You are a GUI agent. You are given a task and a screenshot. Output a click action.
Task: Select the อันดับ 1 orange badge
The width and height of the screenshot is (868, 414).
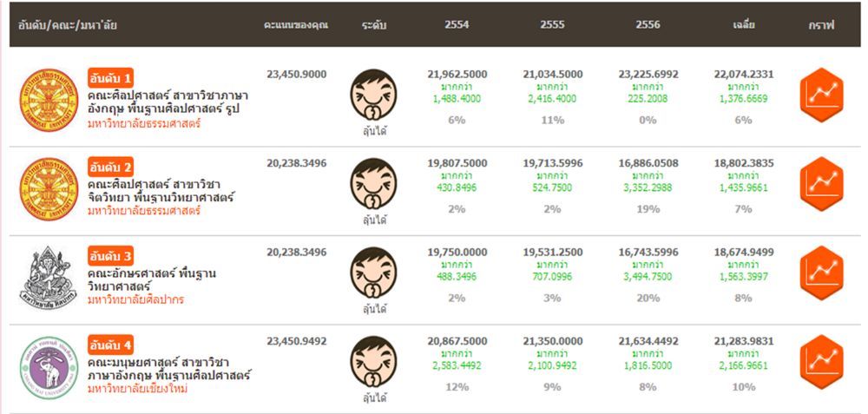click(111, 77)
